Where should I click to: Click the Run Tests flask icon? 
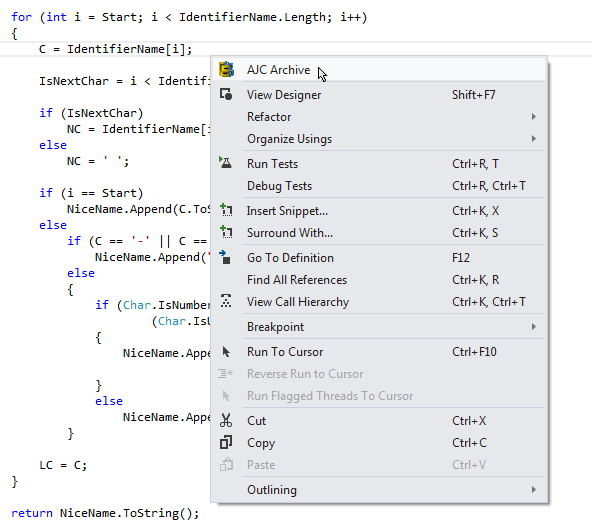point(226,163)
